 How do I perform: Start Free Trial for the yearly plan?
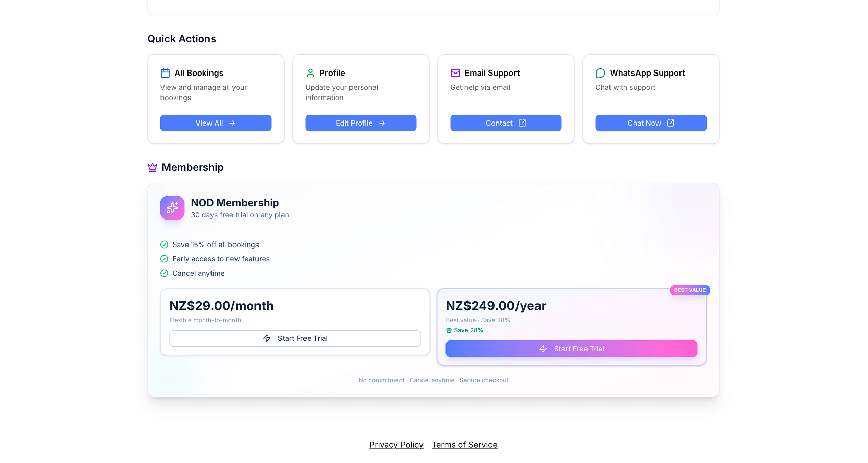[x=571, y=349]
